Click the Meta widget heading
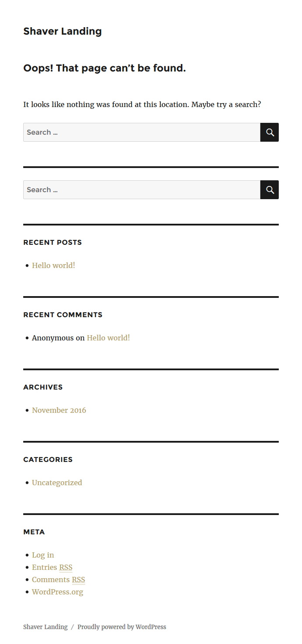 click(x=34, y=532)
